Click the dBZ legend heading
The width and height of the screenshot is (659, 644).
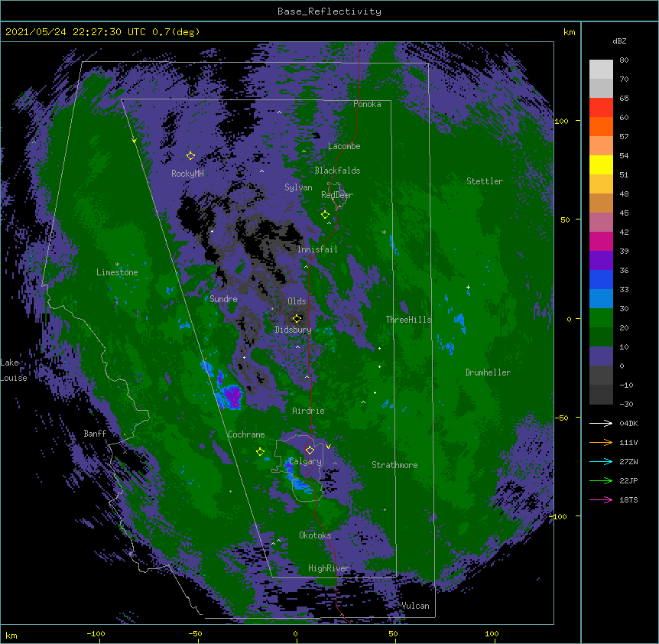pos(619,41)
